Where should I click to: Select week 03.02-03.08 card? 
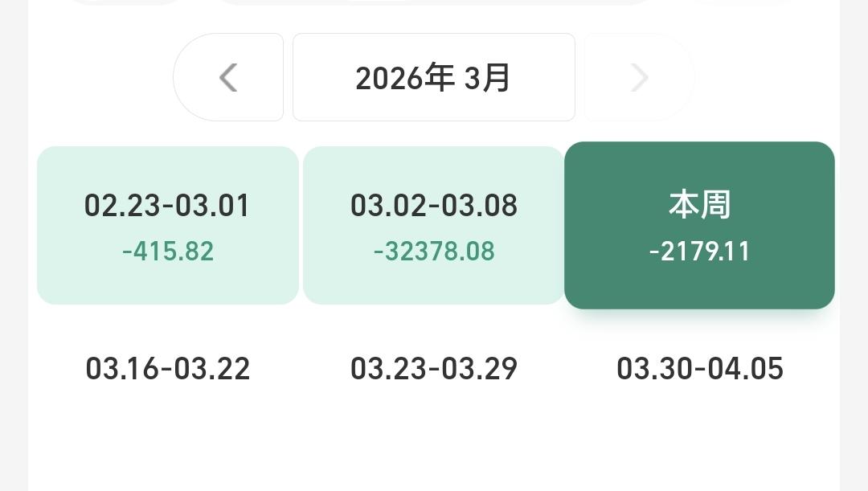433,225
